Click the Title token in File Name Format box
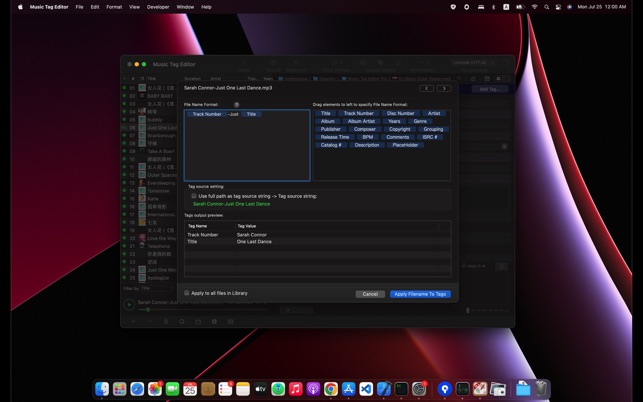The height and width of the screenshot is (402, 643). coord(251,114)
